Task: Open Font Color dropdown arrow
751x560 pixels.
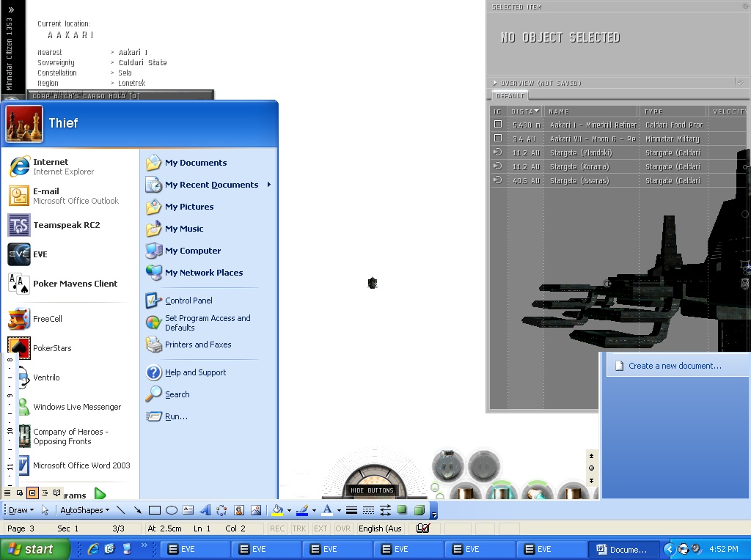Action: [x=339, y=511]
